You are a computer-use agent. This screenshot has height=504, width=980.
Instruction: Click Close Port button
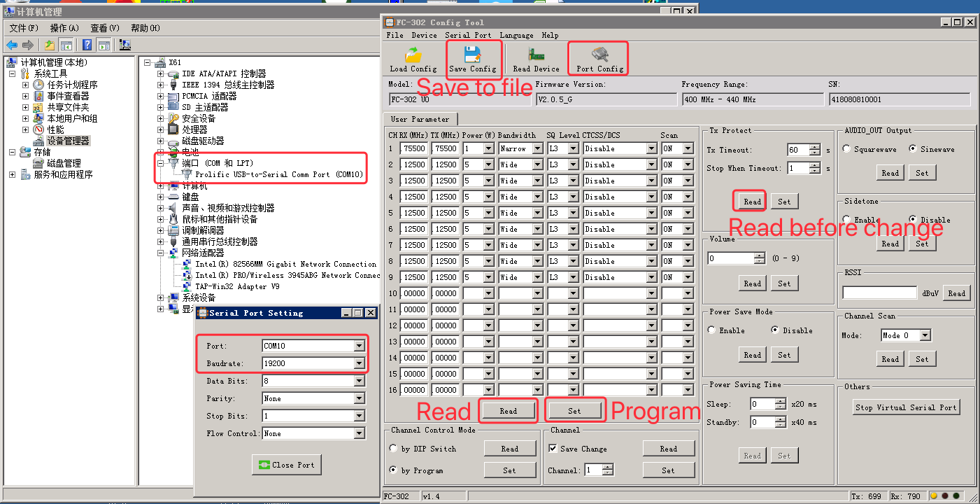tap(287, 465)
